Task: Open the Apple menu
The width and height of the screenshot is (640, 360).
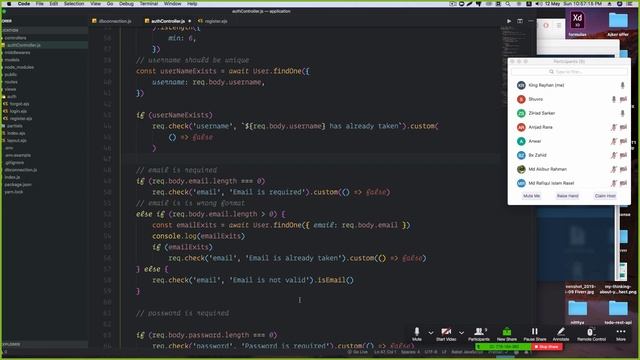Action: tap(9, 3)
